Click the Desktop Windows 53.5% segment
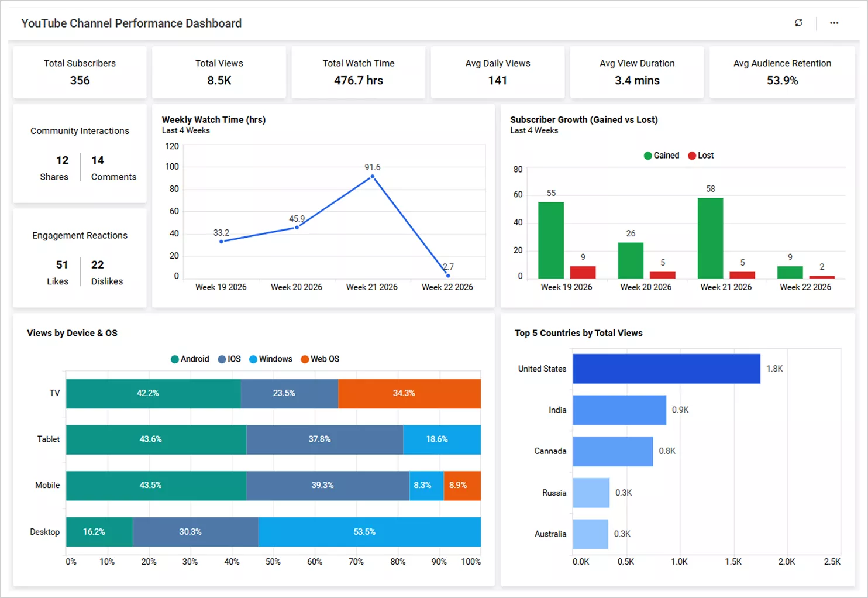868x598 pixels. click(370, 532)
